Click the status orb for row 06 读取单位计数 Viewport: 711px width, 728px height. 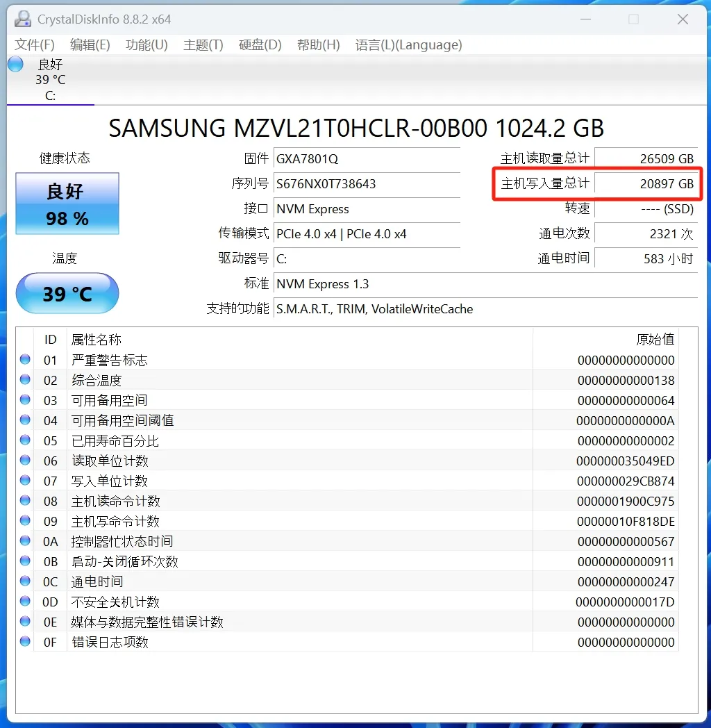click(25, 460)
